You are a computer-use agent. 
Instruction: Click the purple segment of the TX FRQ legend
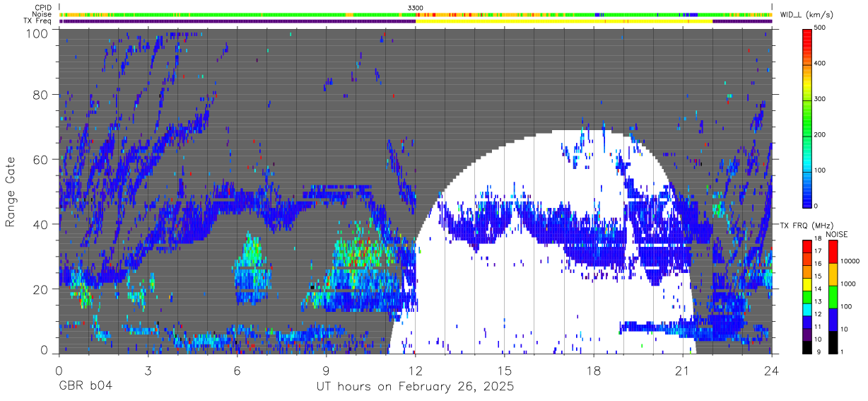[807, 335]
